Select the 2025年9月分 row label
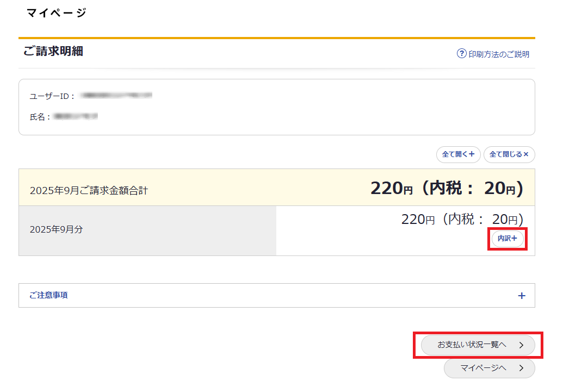588x387 pixels. [56, 229]
